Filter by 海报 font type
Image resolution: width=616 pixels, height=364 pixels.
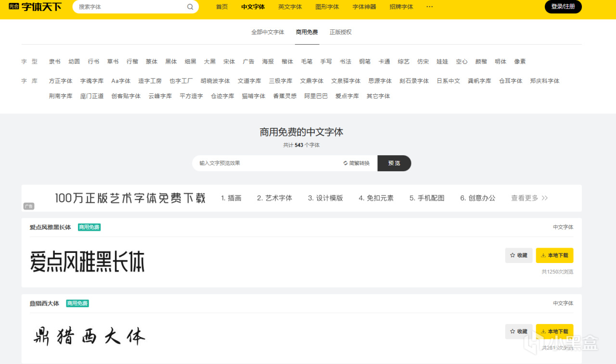click(x=268, y=62)
